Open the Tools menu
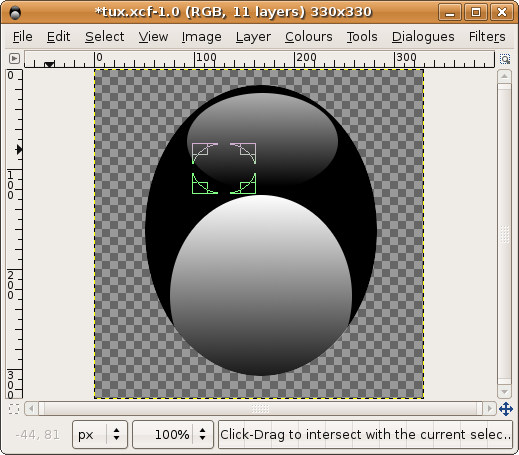This screenshot has width=519, height=455. tap(362, 37)
